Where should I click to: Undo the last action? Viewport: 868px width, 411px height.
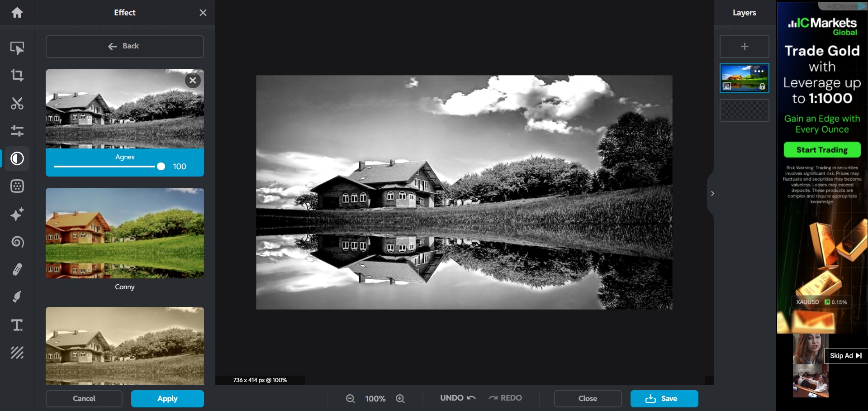(x=458, y=398)
